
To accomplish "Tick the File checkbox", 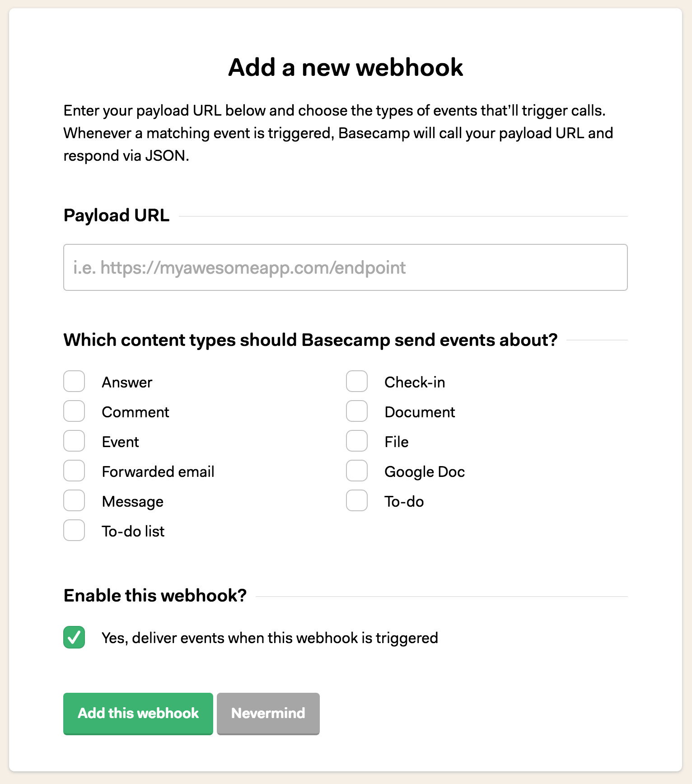I will click(x=357, y=441).
